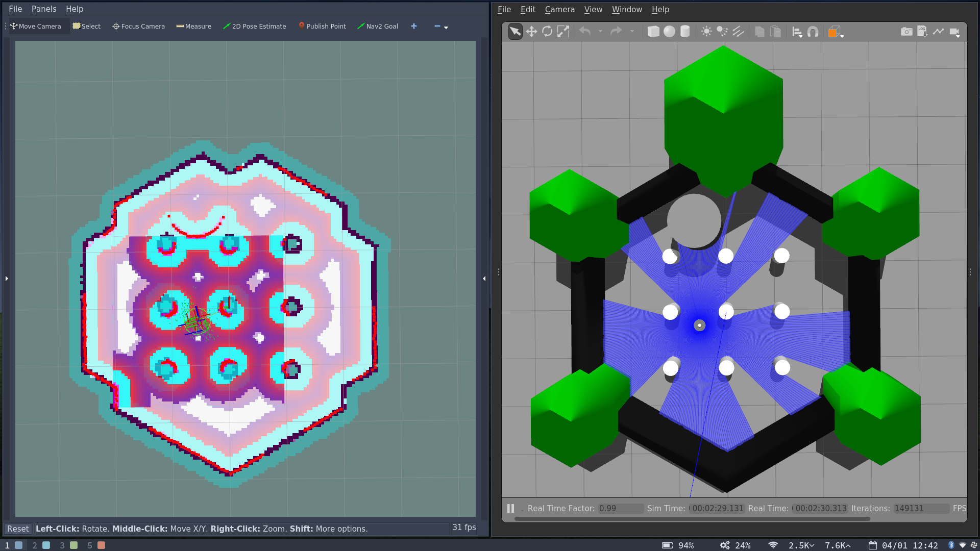Open the Panels menu in RViz
This screenshot has height=551, width=980.
43,9
